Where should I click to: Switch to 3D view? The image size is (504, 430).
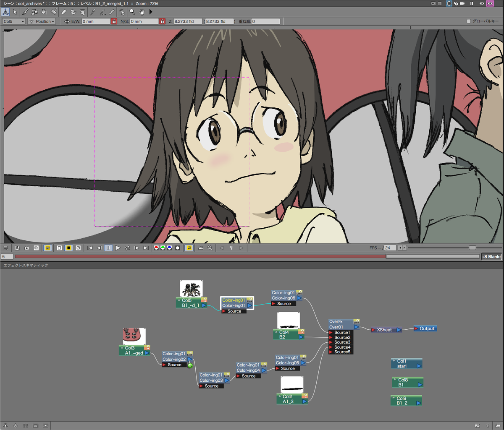[456, 3]
